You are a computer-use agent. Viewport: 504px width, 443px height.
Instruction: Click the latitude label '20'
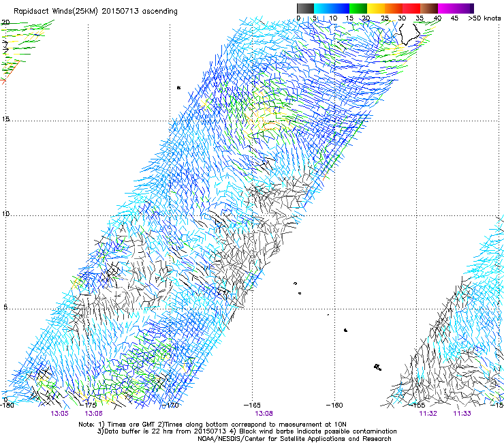click(5, 22)
